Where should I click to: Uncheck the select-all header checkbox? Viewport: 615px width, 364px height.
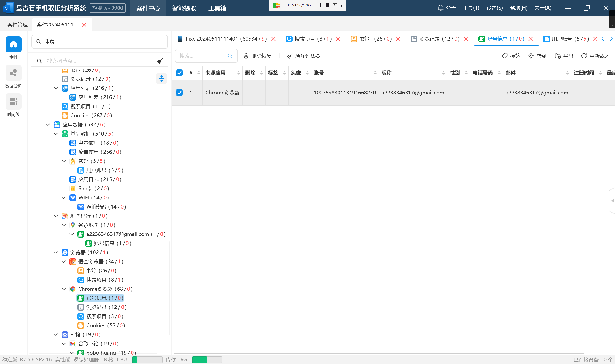tap(179, 73)
